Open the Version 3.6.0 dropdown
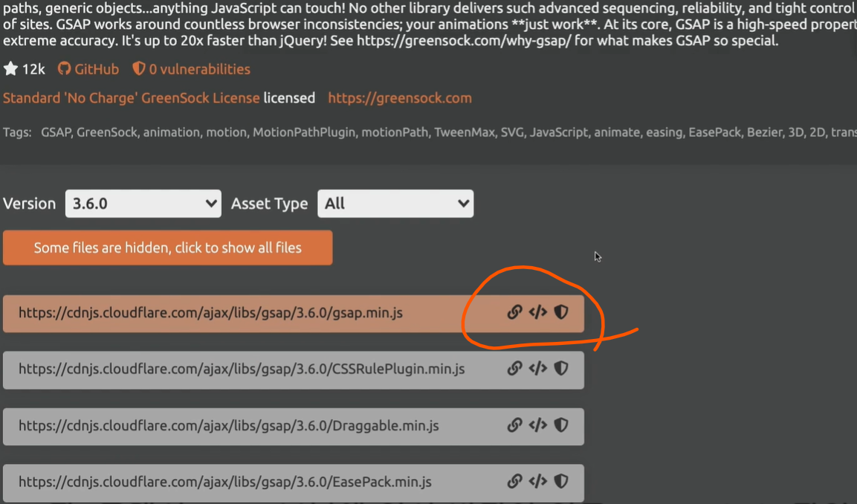The height and width of the screenshot is (504, 857). coord(143,204)
